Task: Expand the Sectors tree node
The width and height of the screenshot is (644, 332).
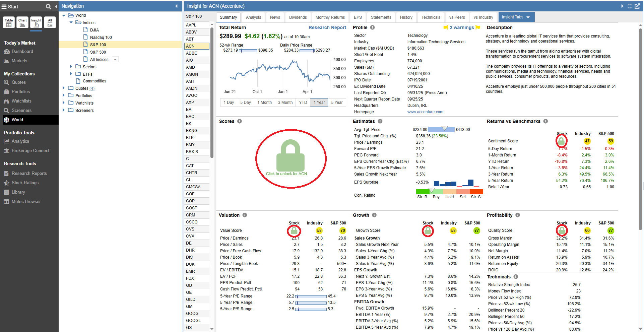Action: pos(71,67)
